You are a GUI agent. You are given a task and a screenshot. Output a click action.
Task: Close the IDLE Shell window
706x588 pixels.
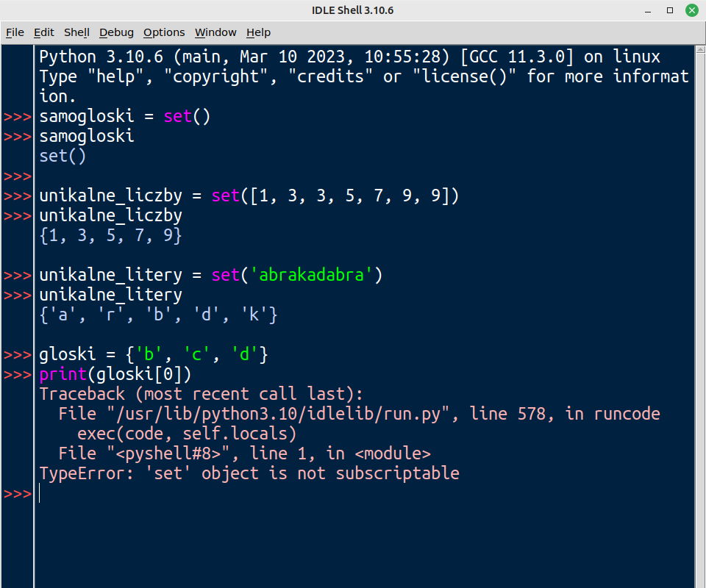coord(691,10)
